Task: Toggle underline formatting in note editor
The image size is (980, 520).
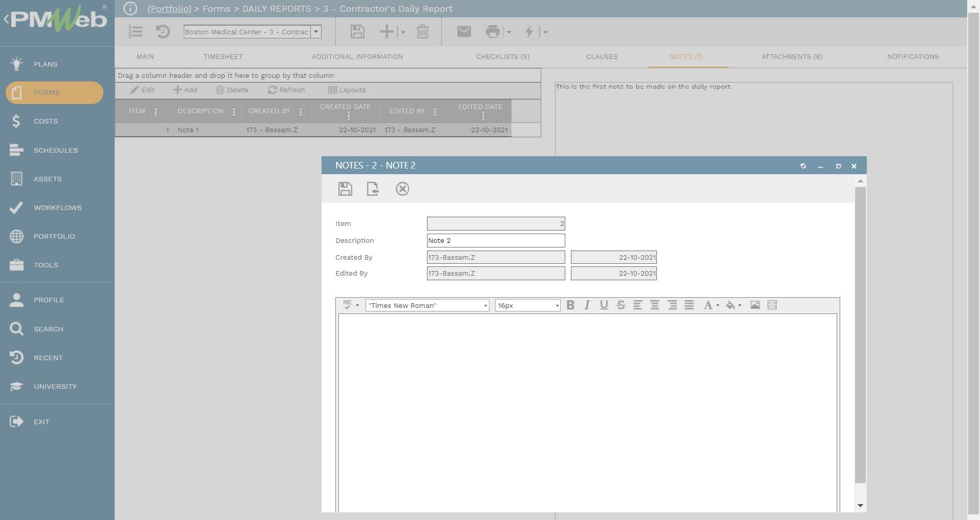Action: tap(604, 305)
